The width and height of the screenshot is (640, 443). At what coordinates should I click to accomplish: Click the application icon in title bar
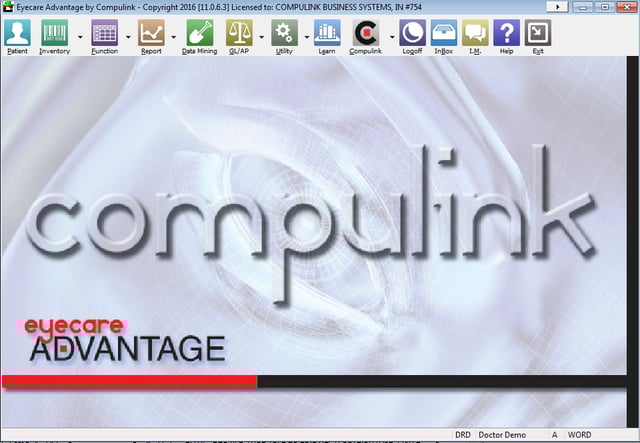tap(8, 7)
